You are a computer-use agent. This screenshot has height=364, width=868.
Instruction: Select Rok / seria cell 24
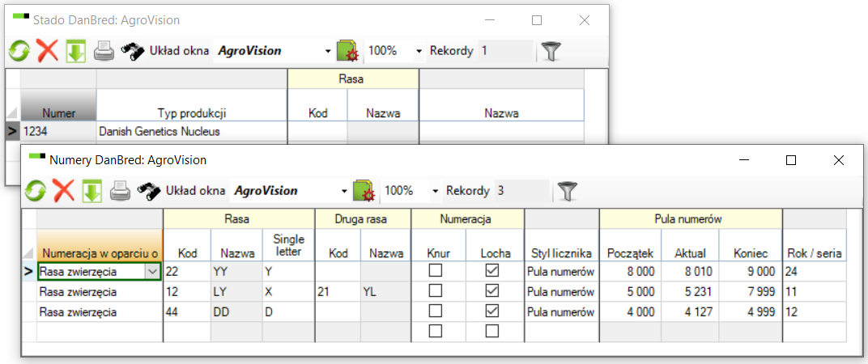tap(815, 271)
